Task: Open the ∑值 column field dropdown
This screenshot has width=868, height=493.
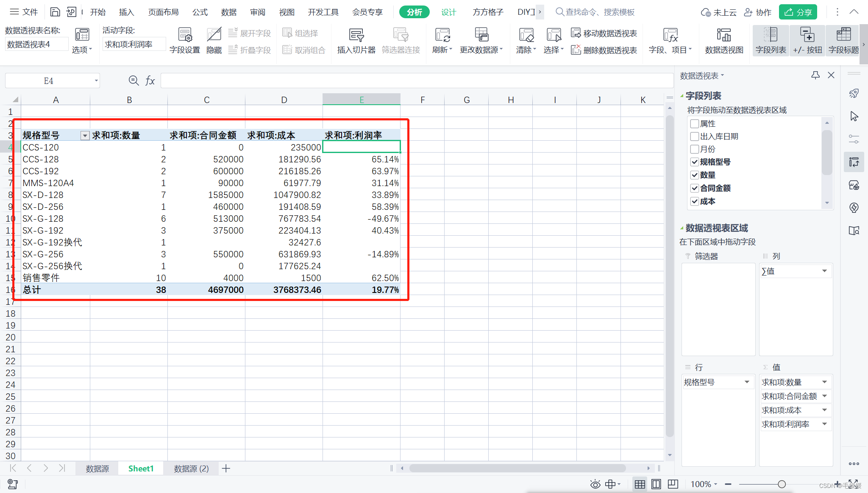Action: coord(824,271)
